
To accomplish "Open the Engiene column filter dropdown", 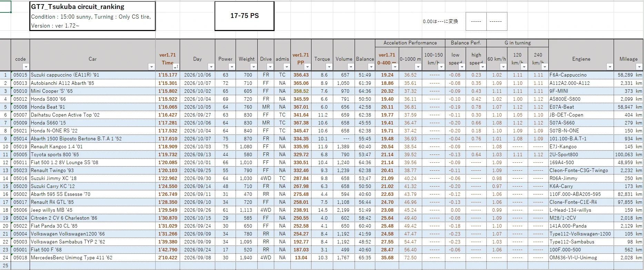I will (610, 67).
